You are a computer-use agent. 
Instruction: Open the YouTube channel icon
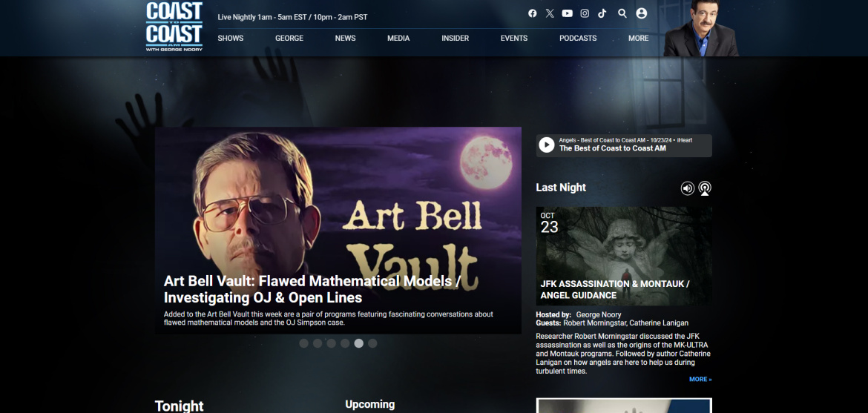tap(567, 13)
